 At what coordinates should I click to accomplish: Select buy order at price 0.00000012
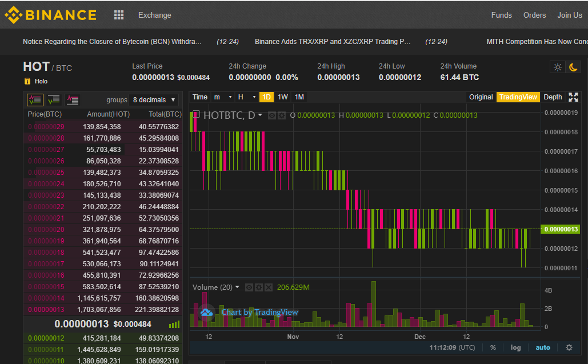tap(103, 338)
